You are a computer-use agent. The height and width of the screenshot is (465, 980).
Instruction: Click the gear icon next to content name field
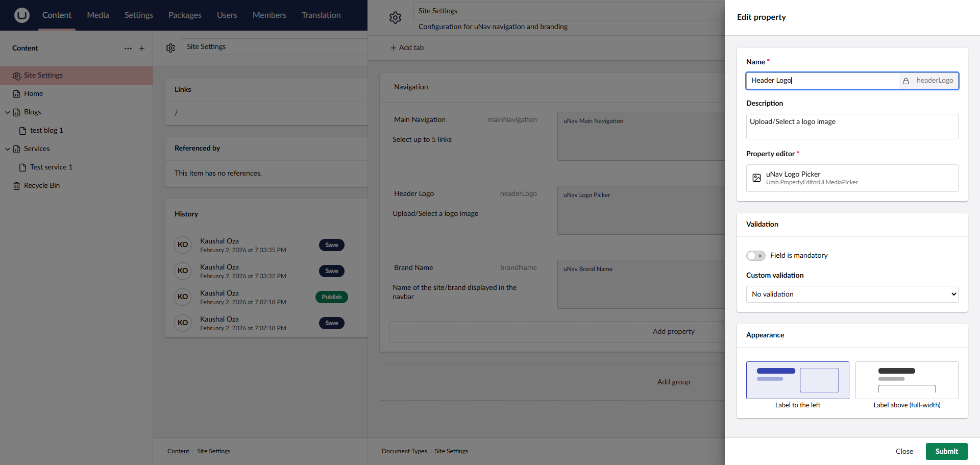(x=170, y=48)
